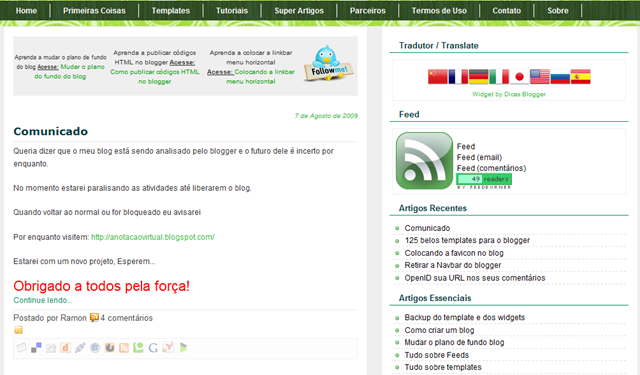Open '125 belos templates para o blogger'
The image size is (640, 375).
467,240
